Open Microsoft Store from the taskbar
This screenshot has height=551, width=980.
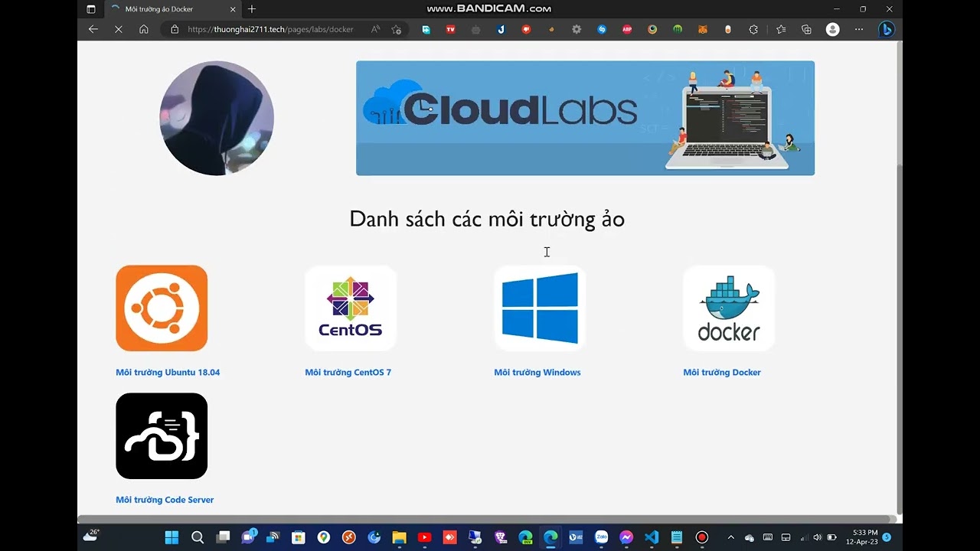point(298,537)
